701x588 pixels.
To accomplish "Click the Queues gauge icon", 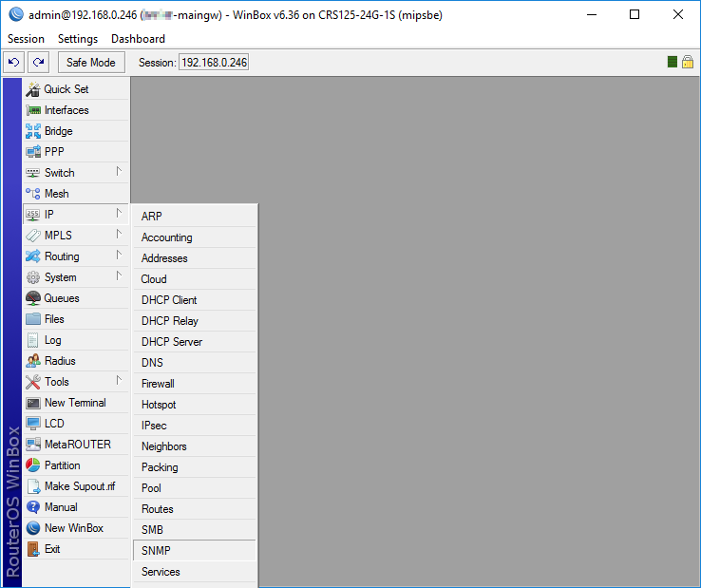I will pyautogui.click(x=33, y=298).
